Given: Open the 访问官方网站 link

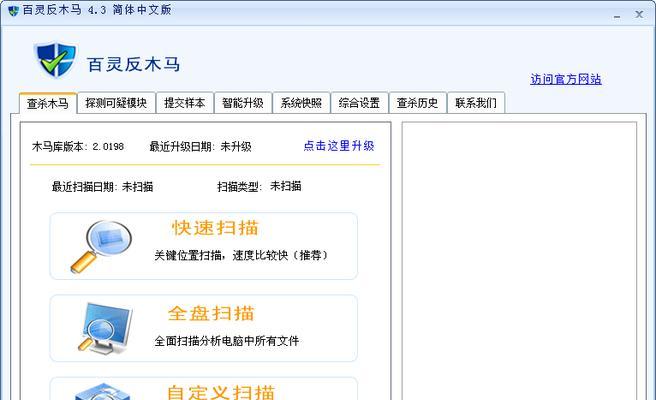Looking at the screenshot, I should (566, 79).
